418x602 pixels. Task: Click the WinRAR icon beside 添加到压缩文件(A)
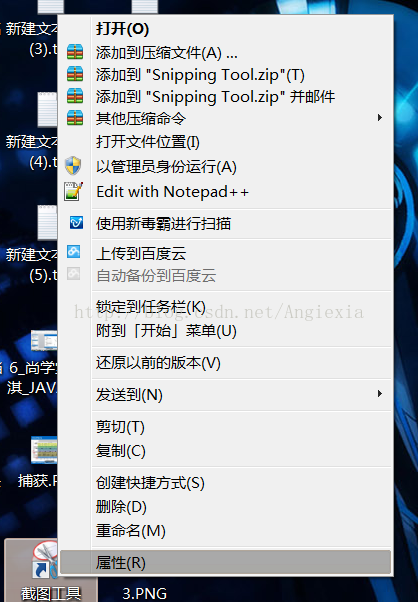[75, 52]
